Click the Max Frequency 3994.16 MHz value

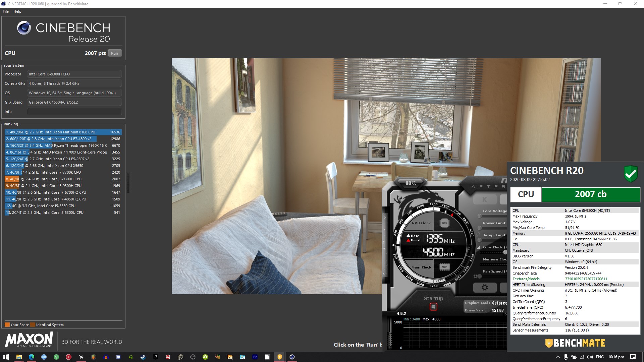click(575, 216)
